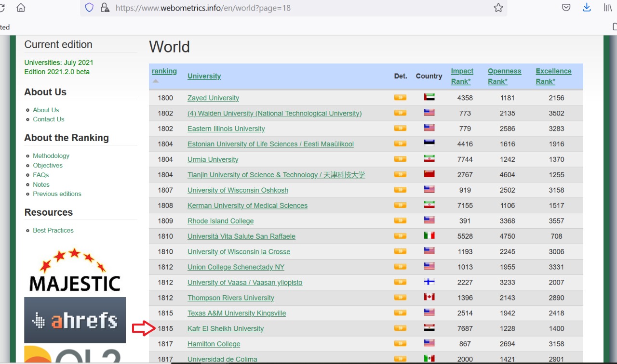
Task: Open the library bookshelf icon
Action: pyautogui.click(x=608, y=8)
